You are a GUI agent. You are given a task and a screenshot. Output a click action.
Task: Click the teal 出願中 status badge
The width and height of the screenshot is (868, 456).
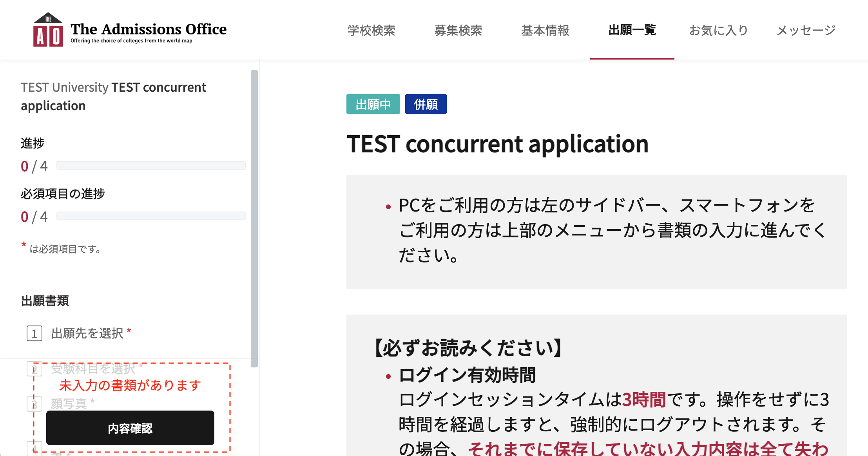click(373, 104)
